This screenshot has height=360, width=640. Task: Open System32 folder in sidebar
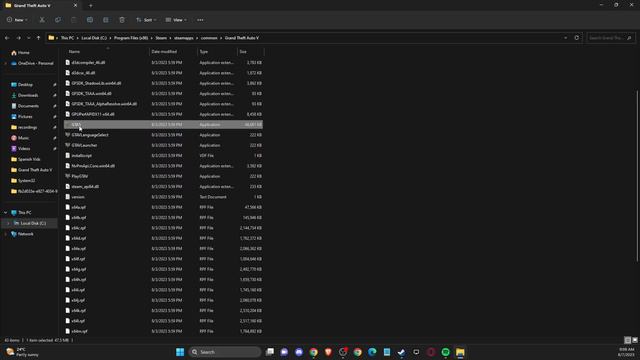coord(27,180)
